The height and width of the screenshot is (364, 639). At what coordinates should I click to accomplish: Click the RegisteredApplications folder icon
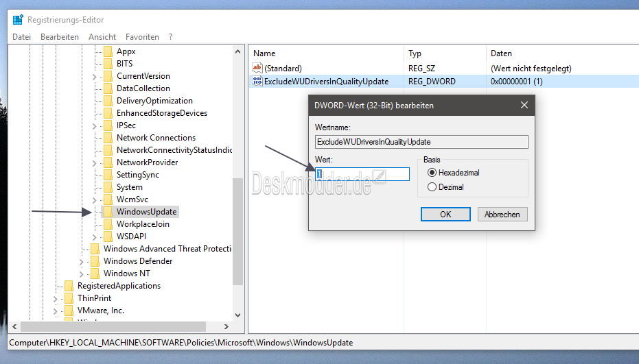tap(69, 286)
